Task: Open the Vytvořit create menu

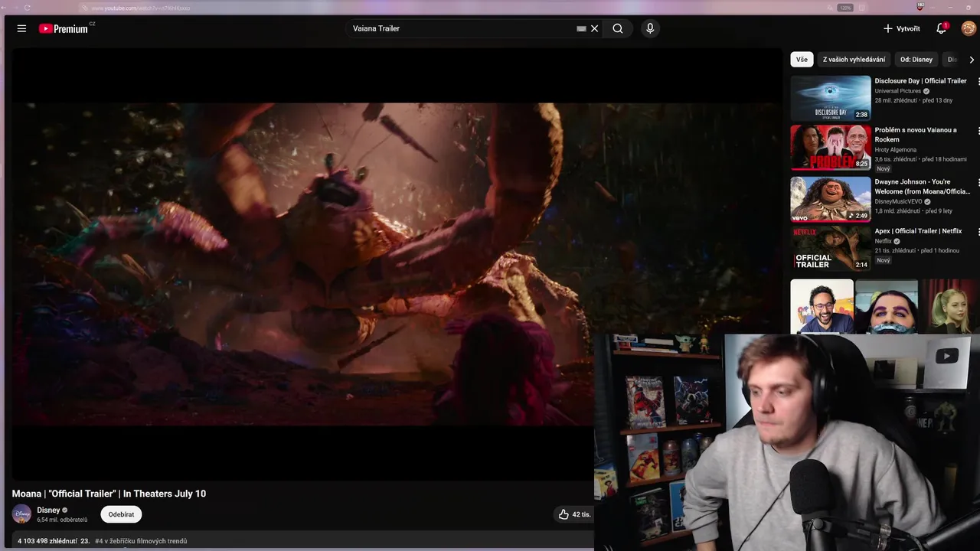Action: coord(901,28)
